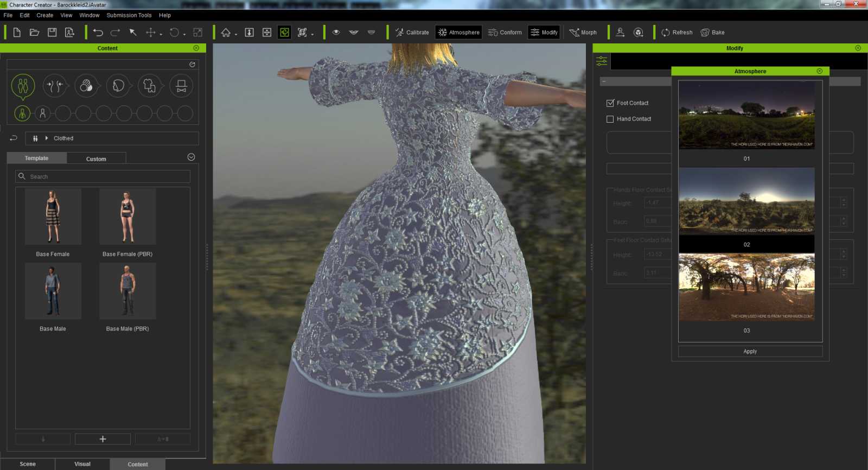
Task: Expand the Home view dropdown arrow
Action: coord(236,34)
